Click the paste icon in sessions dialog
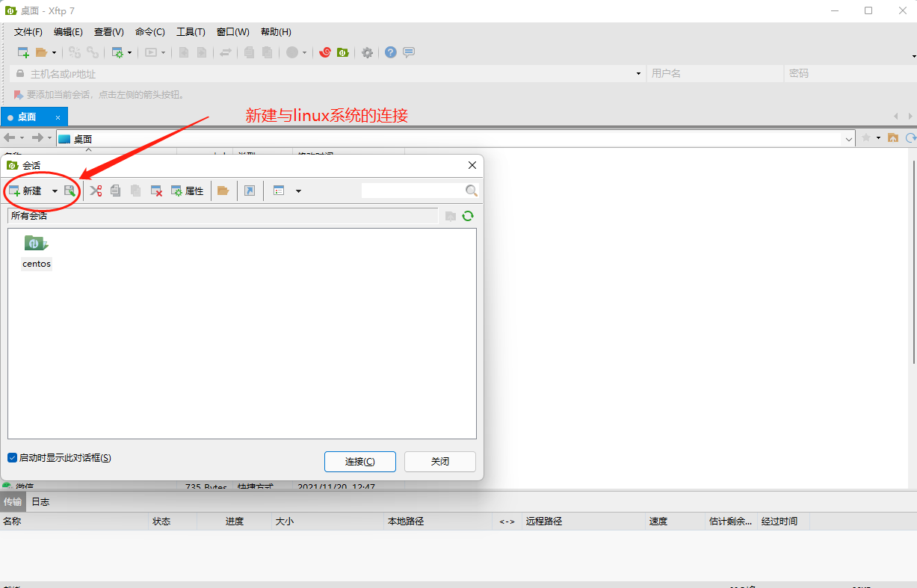 click(x=135, y=191)
